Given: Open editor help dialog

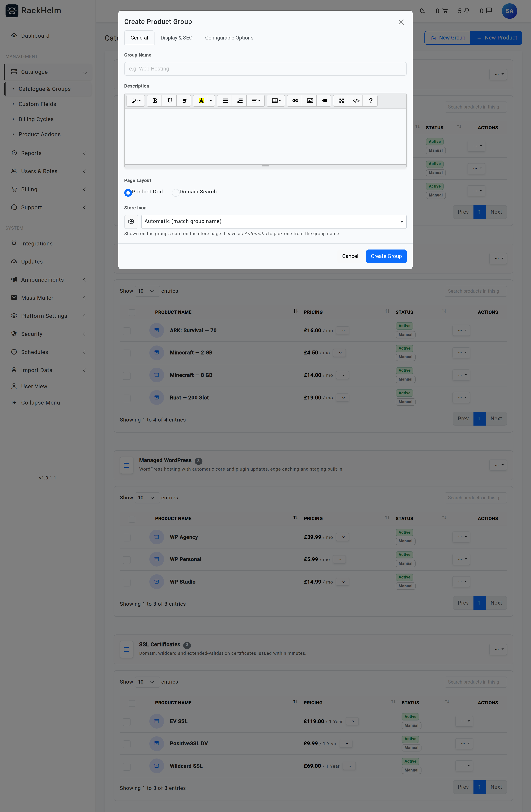Looking at the screenshot, I should tap(370, 101).
